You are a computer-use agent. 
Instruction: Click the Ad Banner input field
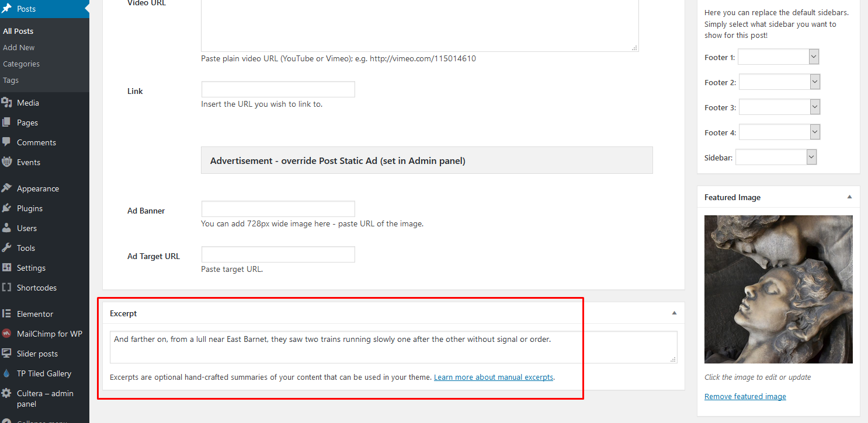point(278,209)
